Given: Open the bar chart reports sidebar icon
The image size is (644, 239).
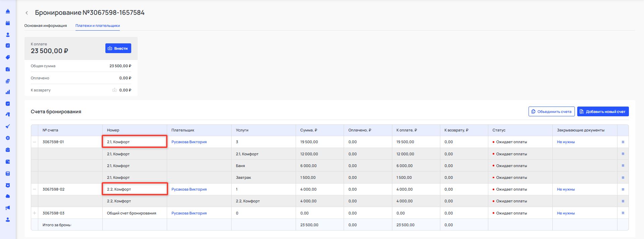Looking at the screenshot, I should pyautogui.click(x=8, y=92).
